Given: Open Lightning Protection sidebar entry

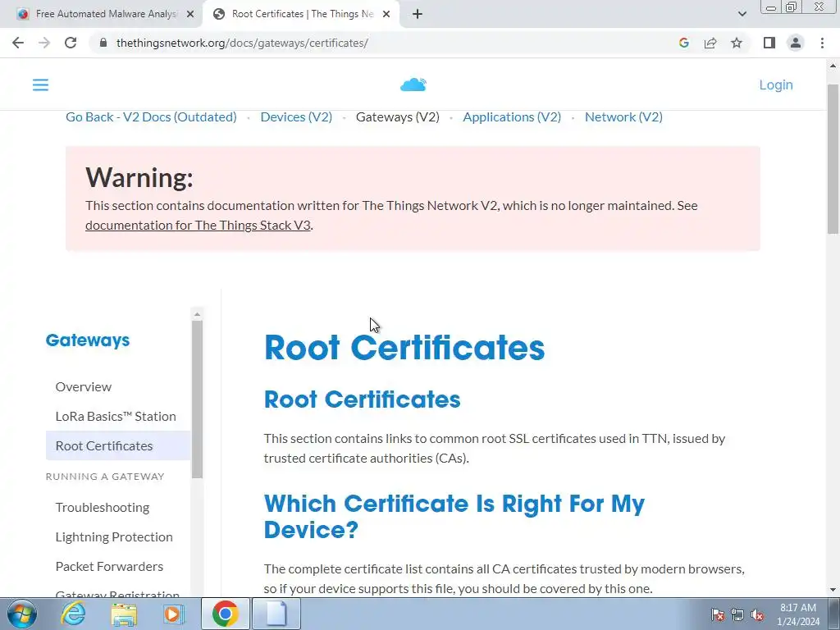Looking at the screenshot, I should (x=114, y=536).
